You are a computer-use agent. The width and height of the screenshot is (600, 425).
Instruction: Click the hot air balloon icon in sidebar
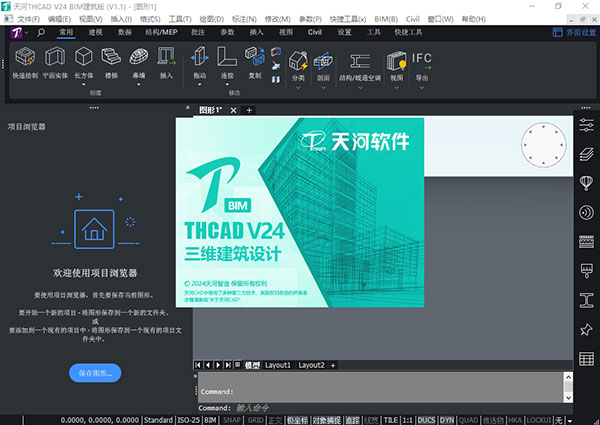(x=587, y=182)
